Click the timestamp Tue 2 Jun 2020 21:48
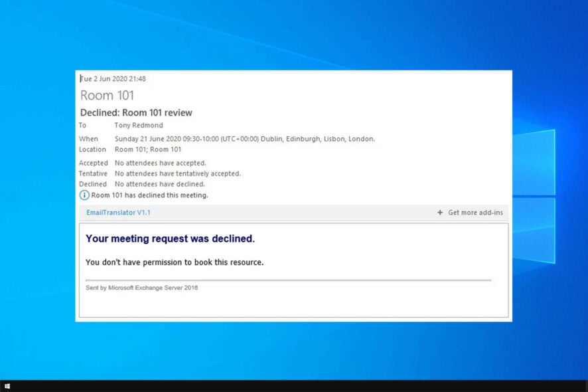 [x=113, y=79]
